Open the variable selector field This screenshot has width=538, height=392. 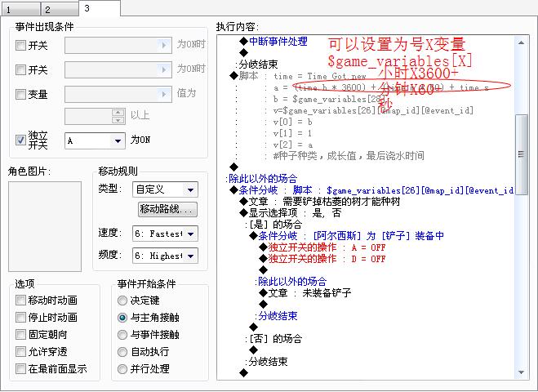pyautogui.click(x=118, y=94)
